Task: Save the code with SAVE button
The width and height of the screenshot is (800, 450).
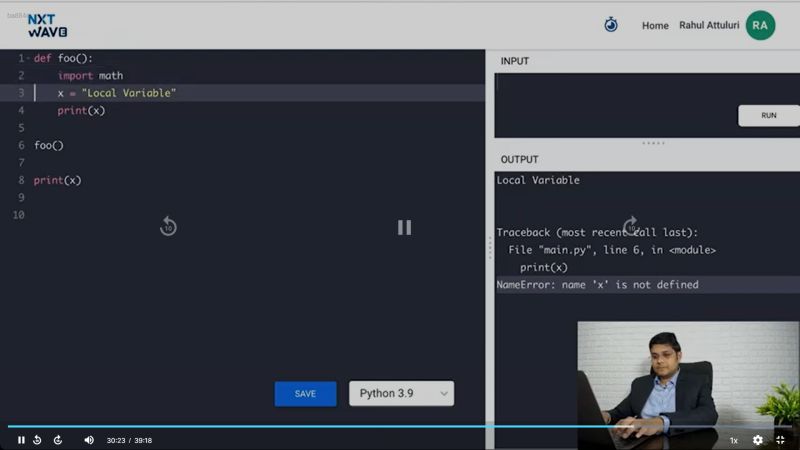Action: [x=305, y=394]
